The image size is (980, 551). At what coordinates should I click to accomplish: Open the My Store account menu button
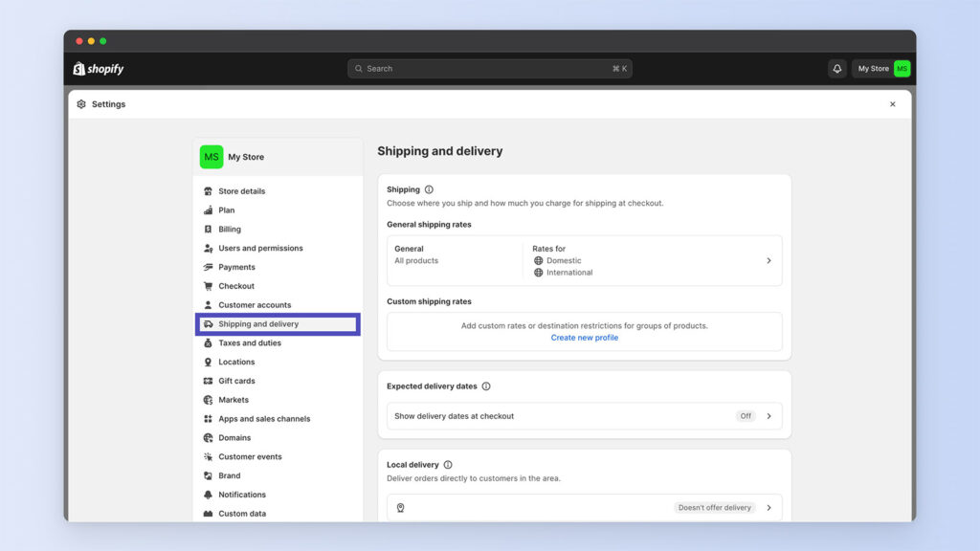click(881, 69)
